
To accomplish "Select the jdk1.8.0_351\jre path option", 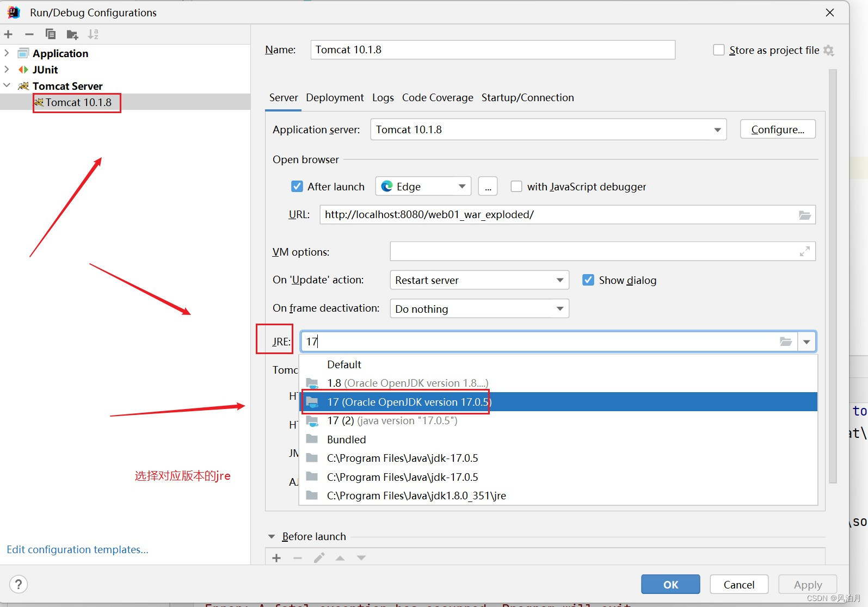I will tap(558, 495).
